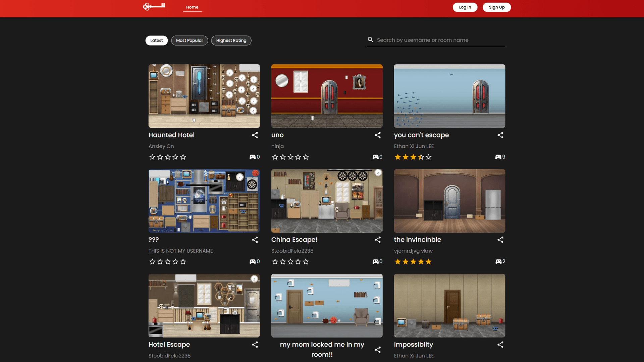Select the Latest filter
Screen dimensions: 644x362
pyautogui.click(x=156, y=41)
